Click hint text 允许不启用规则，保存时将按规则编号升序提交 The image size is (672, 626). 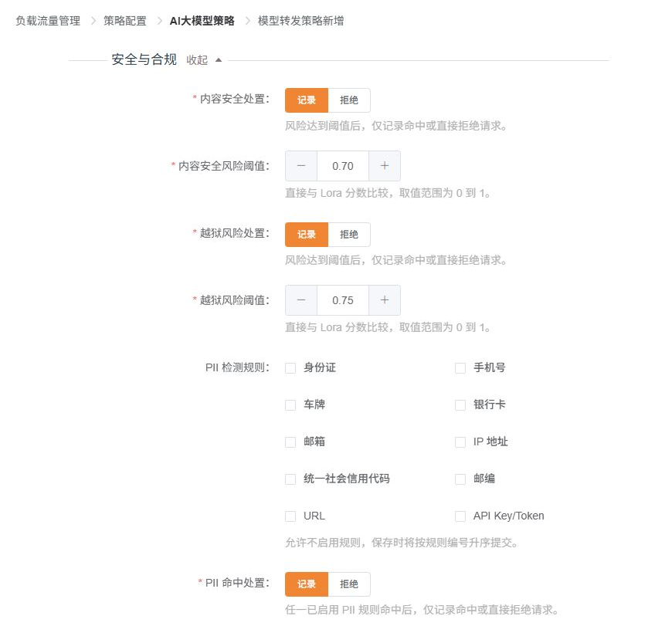coord(401,543)
